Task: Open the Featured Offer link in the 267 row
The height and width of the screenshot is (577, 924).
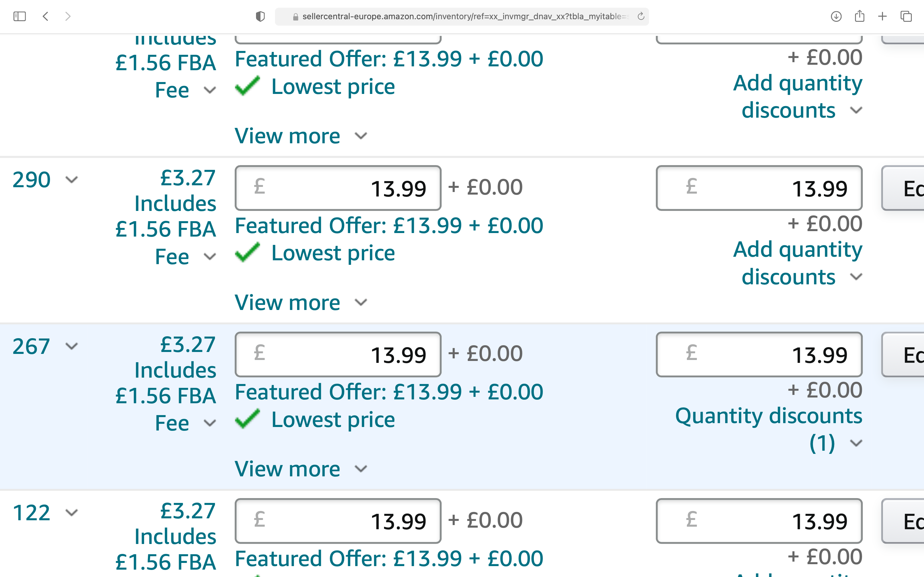Action: 389,392
